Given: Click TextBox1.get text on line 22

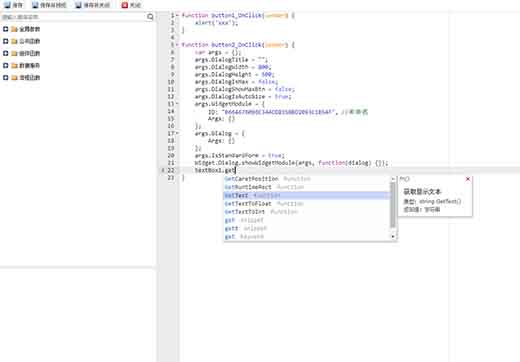Looking at the screenshot, I should coord(215,170).
